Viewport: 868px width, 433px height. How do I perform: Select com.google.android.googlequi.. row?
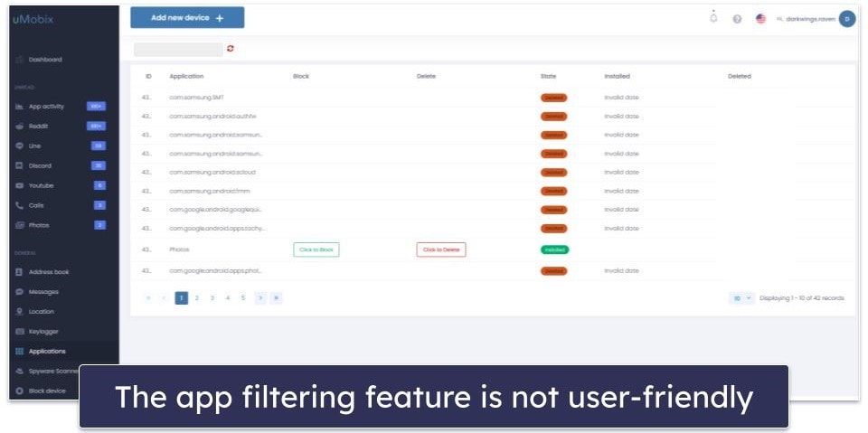point(492,210)
